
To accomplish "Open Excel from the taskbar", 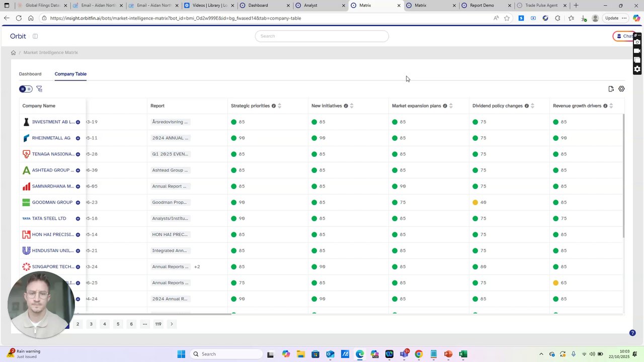I will tap(463, 354).
